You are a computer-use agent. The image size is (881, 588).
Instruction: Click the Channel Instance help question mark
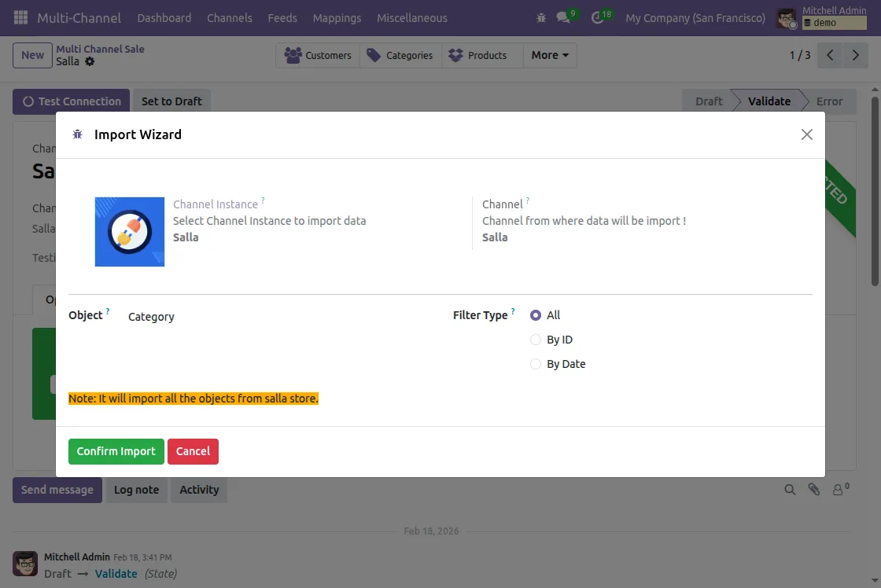(x=263, y=200)
